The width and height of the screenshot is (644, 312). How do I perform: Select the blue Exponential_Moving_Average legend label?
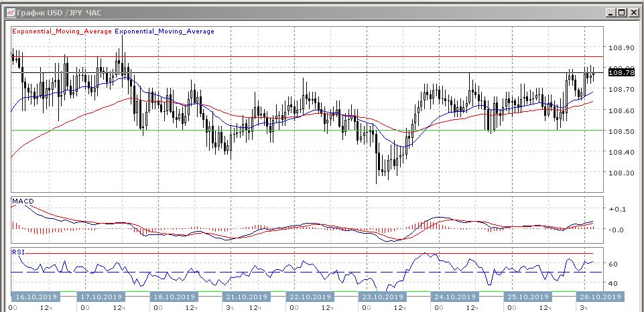point(165,31)
